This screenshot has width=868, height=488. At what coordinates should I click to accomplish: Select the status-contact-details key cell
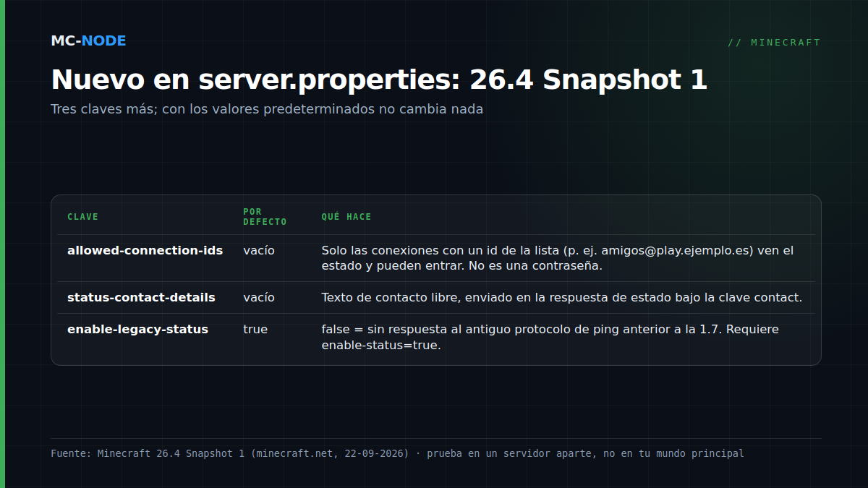tap(141, 297)
